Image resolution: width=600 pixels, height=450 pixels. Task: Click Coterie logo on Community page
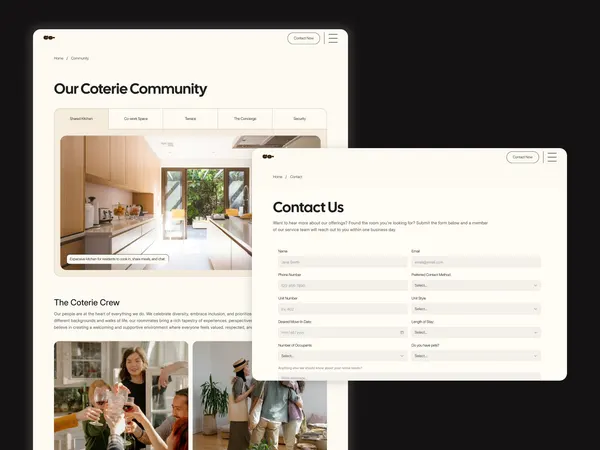tap(49, 38)
